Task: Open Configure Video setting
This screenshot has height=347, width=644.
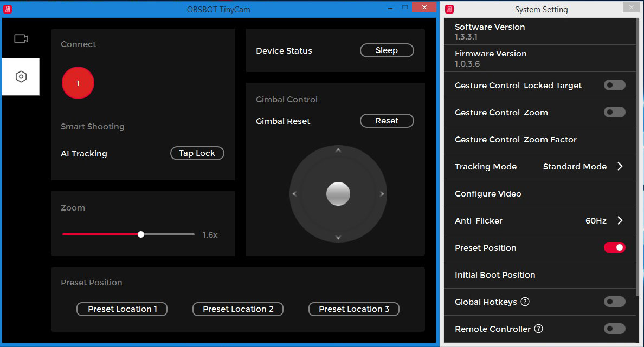Action: [x=488, y=194]
